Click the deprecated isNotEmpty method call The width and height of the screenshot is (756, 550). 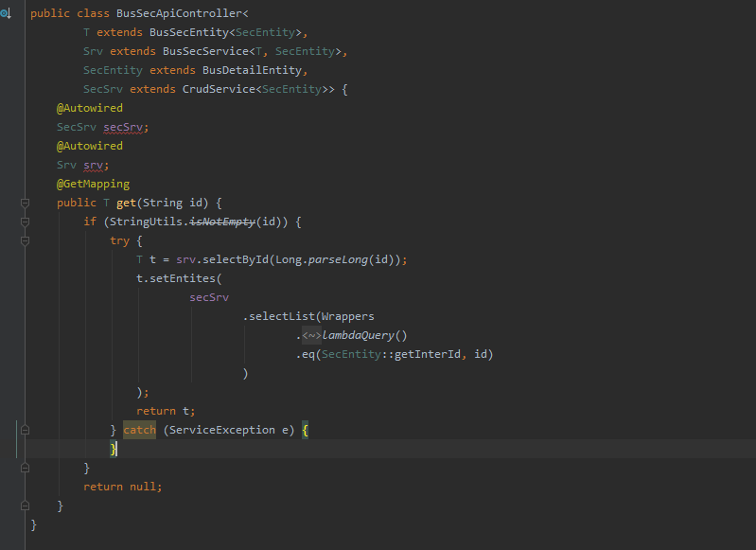click(x=222, y=222)
